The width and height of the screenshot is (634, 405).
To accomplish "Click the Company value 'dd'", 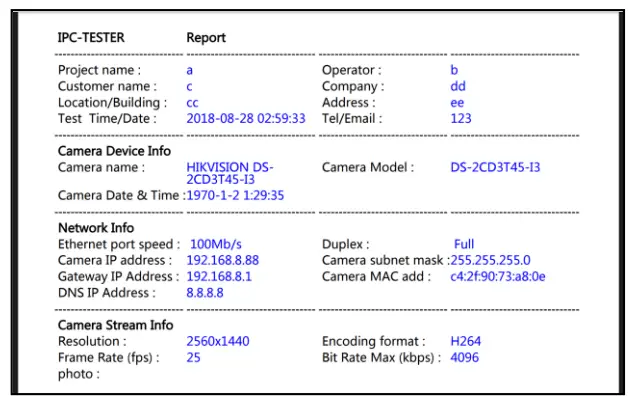I will 458,87.
